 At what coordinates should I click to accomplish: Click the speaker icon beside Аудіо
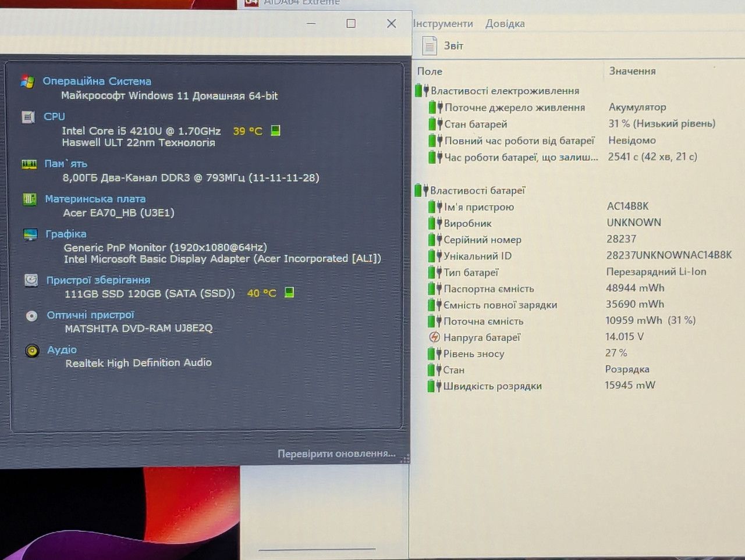point(32,351)
